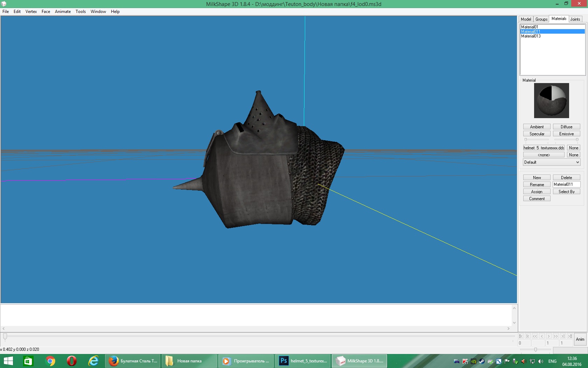Screen dimensions: 588x368
Task: Switch to Photoshop helmet_5_texturex window
Action: pyautogui.click(x=303, y=361)
